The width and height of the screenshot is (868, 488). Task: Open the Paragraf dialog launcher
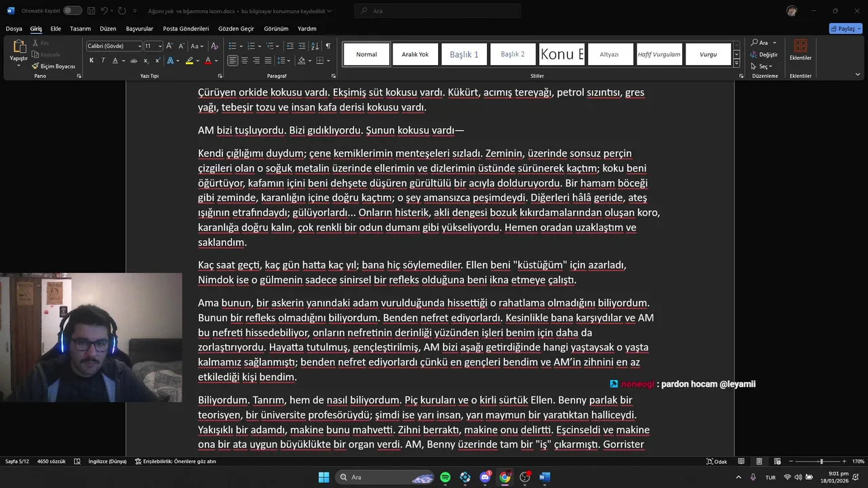(x=333, y=76)
